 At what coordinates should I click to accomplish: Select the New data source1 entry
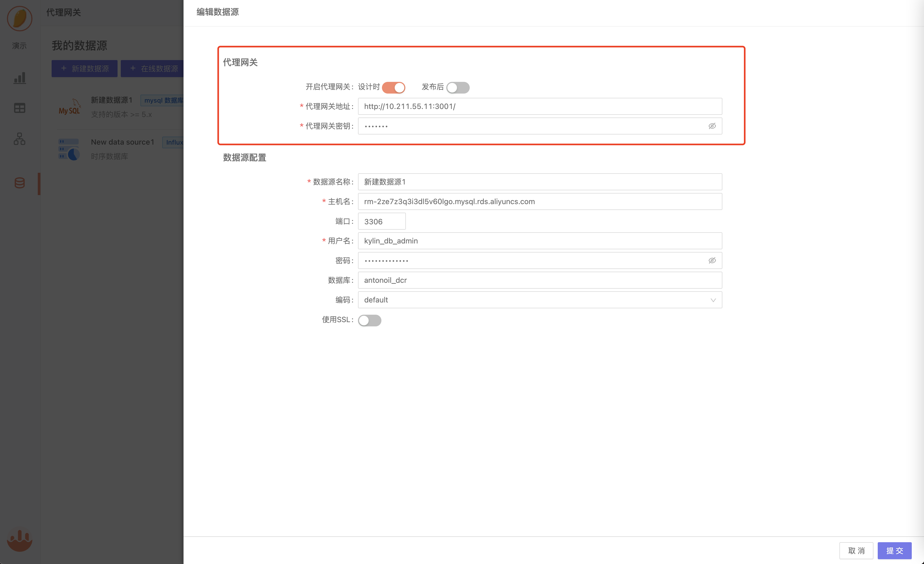point(123,142)
